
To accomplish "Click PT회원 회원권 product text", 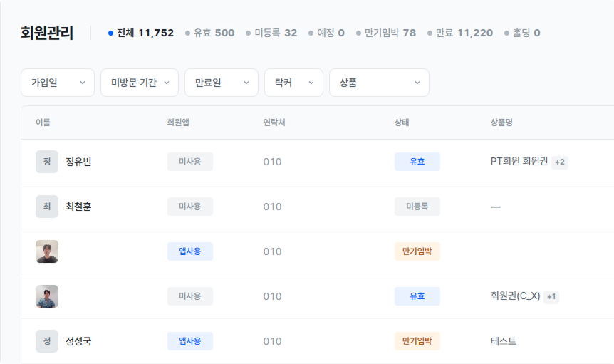I will tap(519, 161).
